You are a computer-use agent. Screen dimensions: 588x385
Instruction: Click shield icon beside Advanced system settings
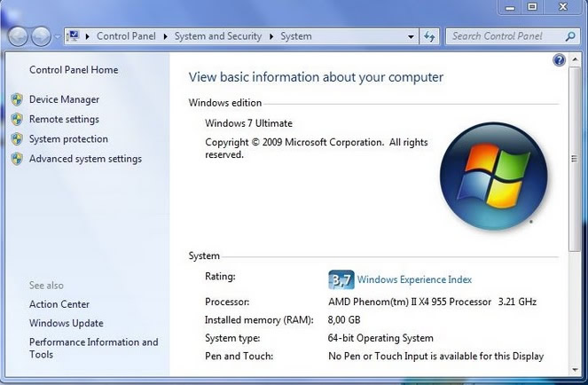17,159
